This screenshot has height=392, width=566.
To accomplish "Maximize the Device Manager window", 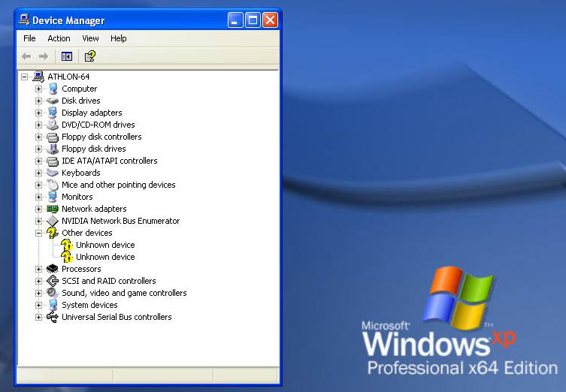I will [253, 20].
